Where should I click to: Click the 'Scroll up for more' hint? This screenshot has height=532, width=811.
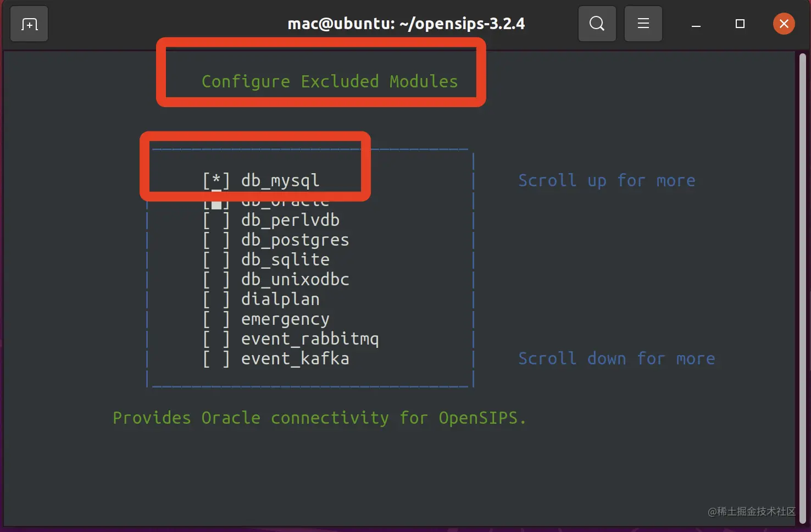click(607, 180)
